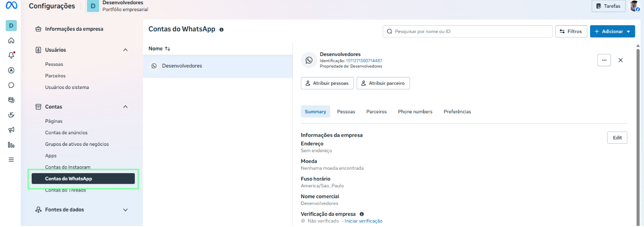
Task: Open Grupos de ativos de negócios
Action: coord(77,144)
